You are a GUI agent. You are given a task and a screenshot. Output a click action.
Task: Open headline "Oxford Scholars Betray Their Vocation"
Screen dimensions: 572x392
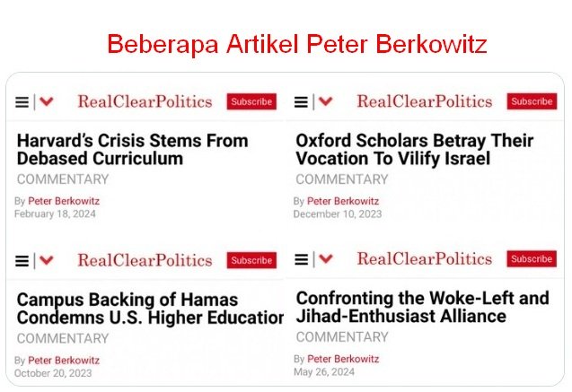[414, 150]
